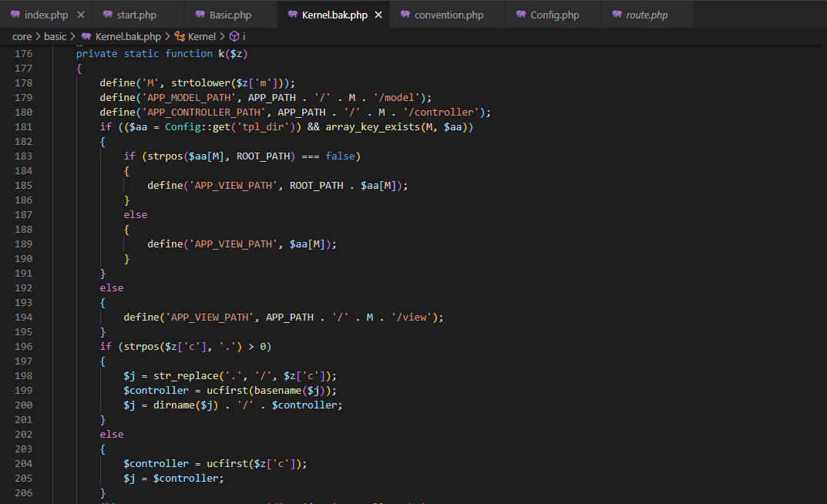Expand breadcrumb chevron after Kernel class
Viewport: 827px width, 504px height.
coord(222,36)
